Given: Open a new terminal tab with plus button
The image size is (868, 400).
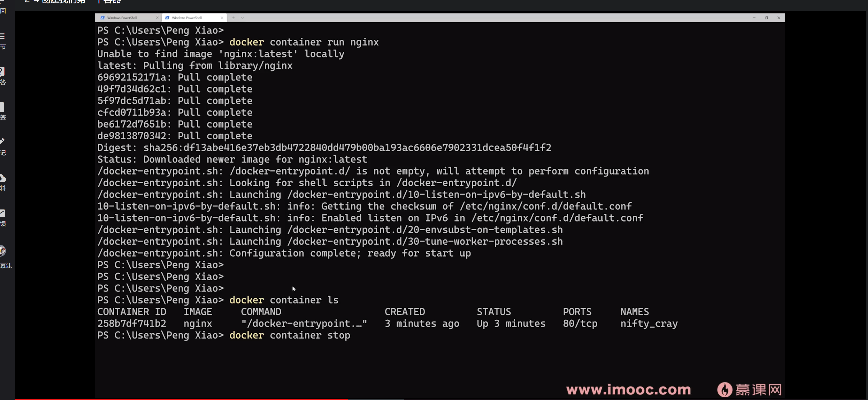Looking at the screenshot, I should pyautogui.click(x=233, y=18).
